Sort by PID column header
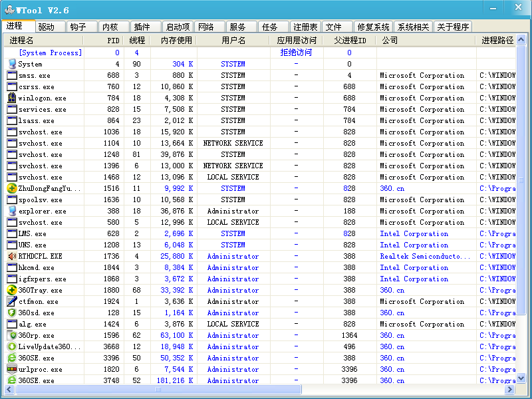 103,41
